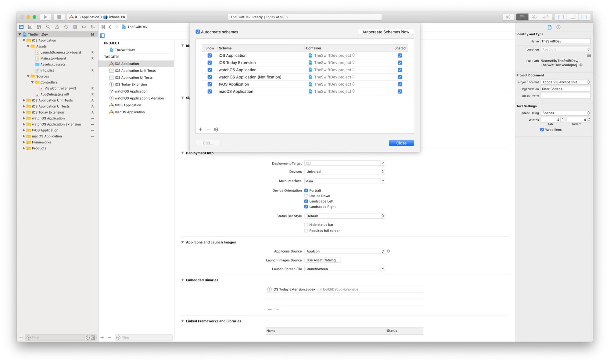Go back with the left chevron
Image resolution: width=610 pixels, height=364 pixels.
point(110,27)
